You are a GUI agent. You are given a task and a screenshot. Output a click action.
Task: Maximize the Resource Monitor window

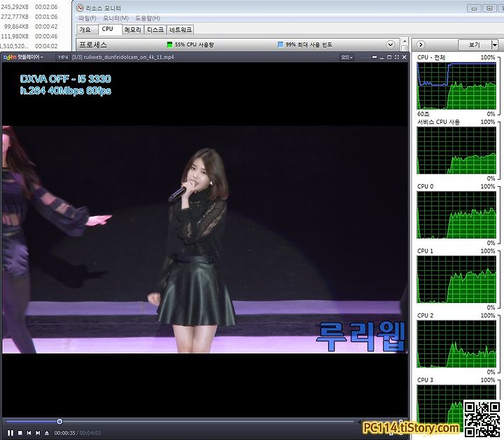(489, 8)
